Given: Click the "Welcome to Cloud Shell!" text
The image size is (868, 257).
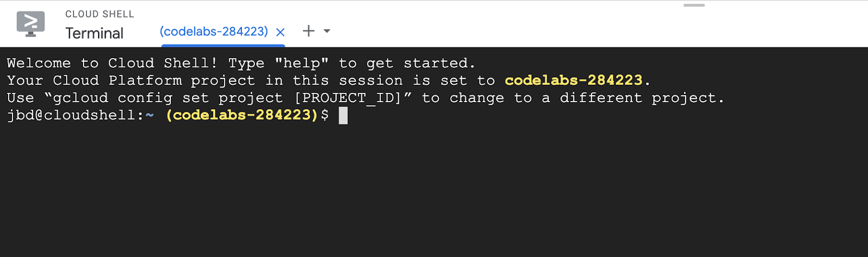Looking at the screenshot, I should click(112, 63).
